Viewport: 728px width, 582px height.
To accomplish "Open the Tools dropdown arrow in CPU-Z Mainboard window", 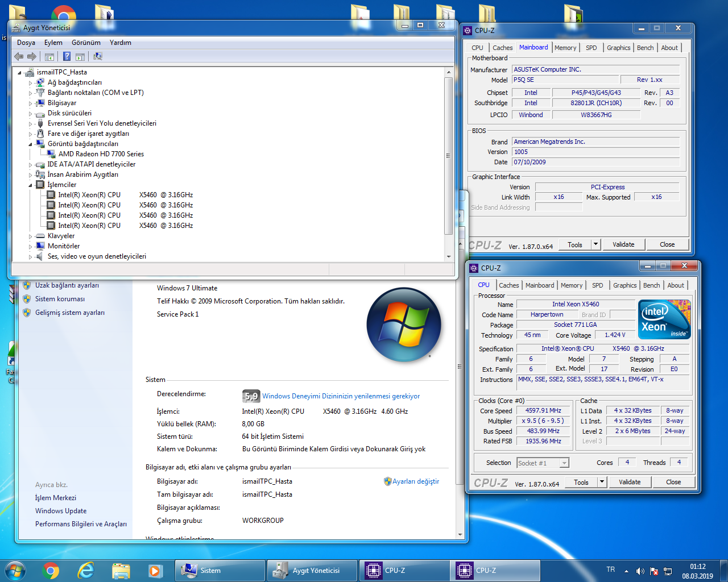I will coord(595,244).
